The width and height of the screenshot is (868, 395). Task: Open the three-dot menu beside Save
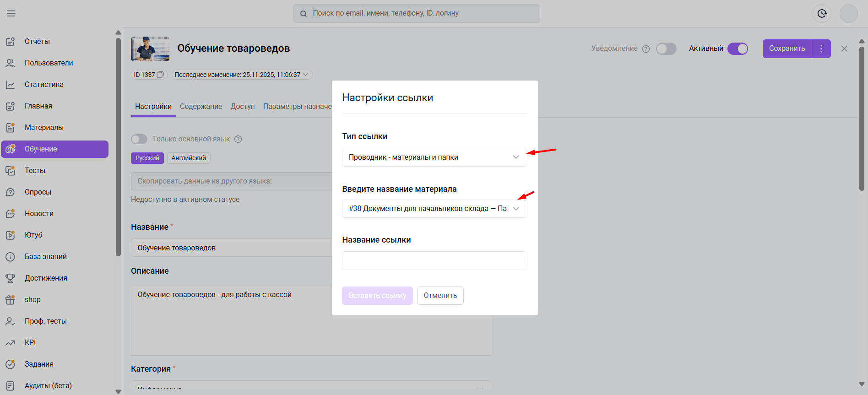coord(821,49)
